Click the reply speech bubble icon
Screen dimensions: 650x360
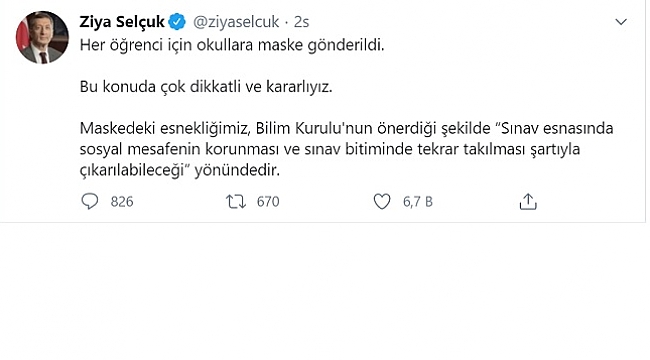pyautogui.click(x=90, y=202)
